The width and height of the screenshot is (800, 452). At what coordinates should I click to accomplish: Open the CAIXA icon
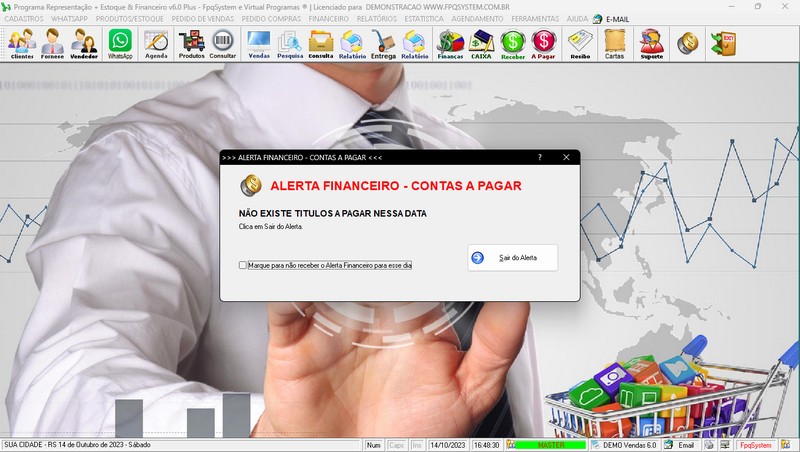click(x=481, y=44)
